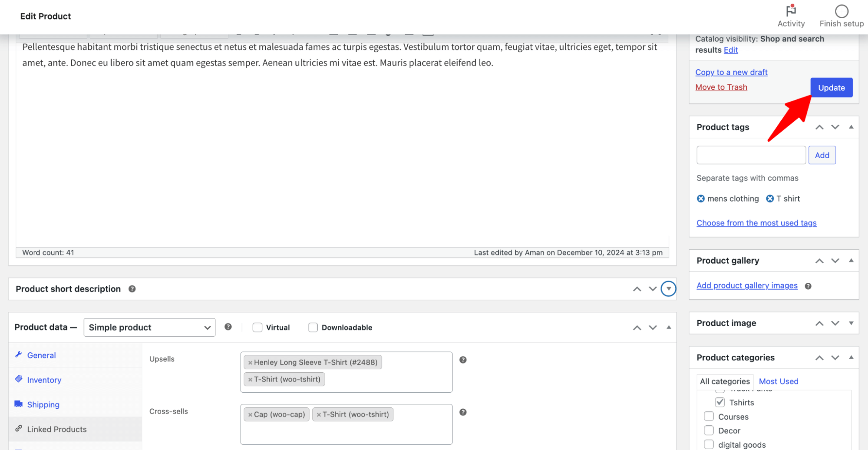Move Product data panel down
This screenshot has height=450, width=868.
(x=653, y=328)
